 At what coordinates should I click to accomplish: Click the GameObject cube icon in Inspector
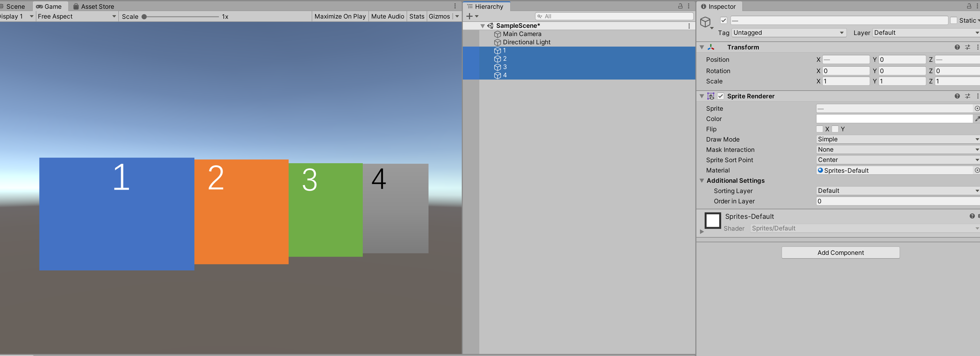tap(705, 22)
